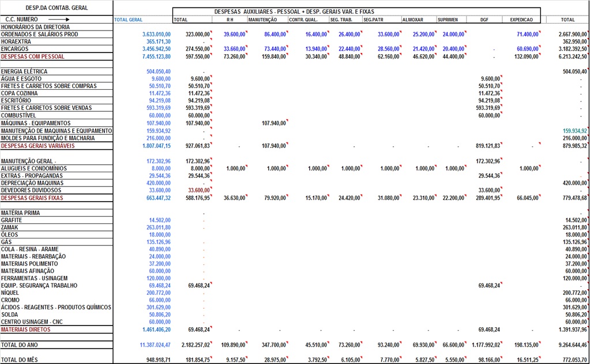Select the value 7.455.123,80 in DESPESAS COM PESSOAL

point(156,56)
